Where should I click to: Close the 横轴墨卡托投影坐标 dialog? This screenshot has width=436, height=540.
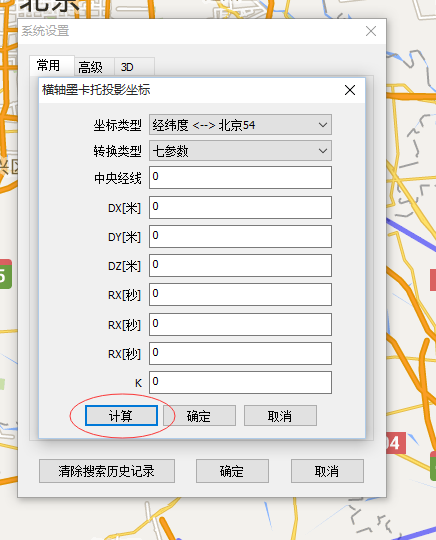[x=350, y=90]
